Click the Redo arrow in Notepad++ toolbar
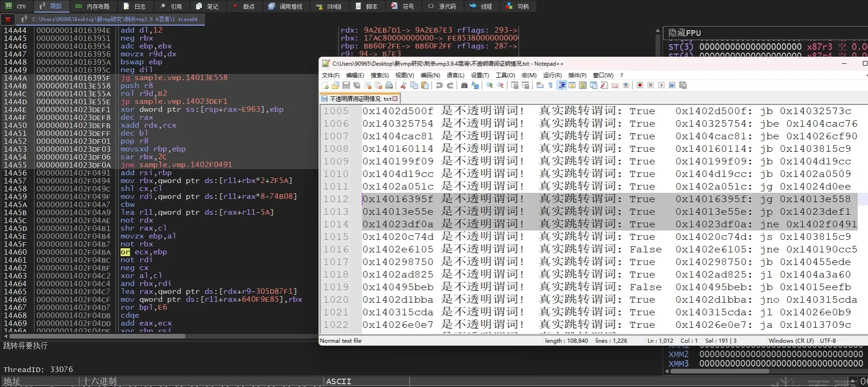Image resolution: width=868 pixels, height=387 pixels. click(450, 85)
